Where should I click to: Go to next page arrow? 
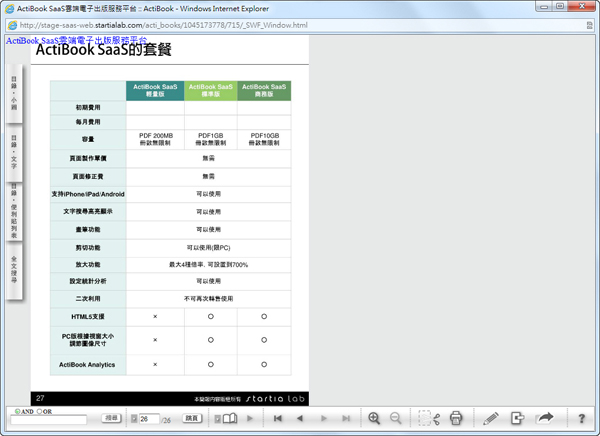(324, 418)
